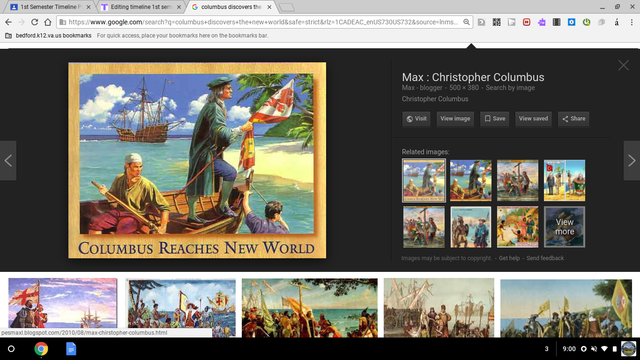
Task: Open a new browser tab
Action: [x=287, y=7]
